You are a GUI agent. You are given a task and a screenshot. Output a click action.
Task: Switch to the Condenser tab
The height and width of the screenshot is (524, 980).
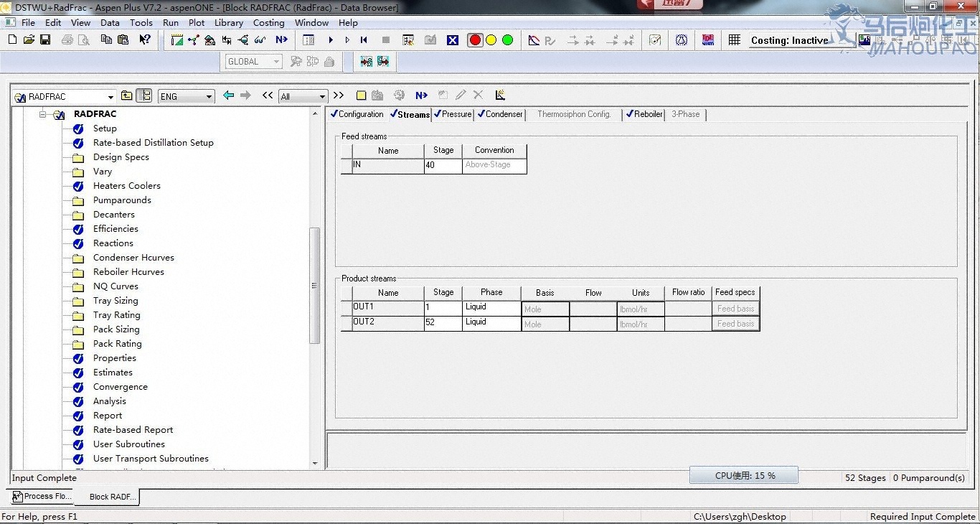[x=500, y=114]
